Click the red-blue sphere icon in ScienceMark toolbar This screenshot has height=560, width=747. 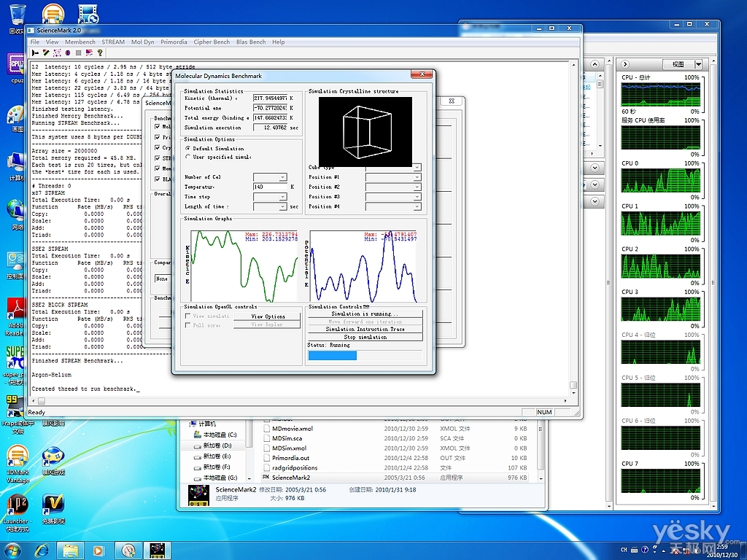point(68,52)
